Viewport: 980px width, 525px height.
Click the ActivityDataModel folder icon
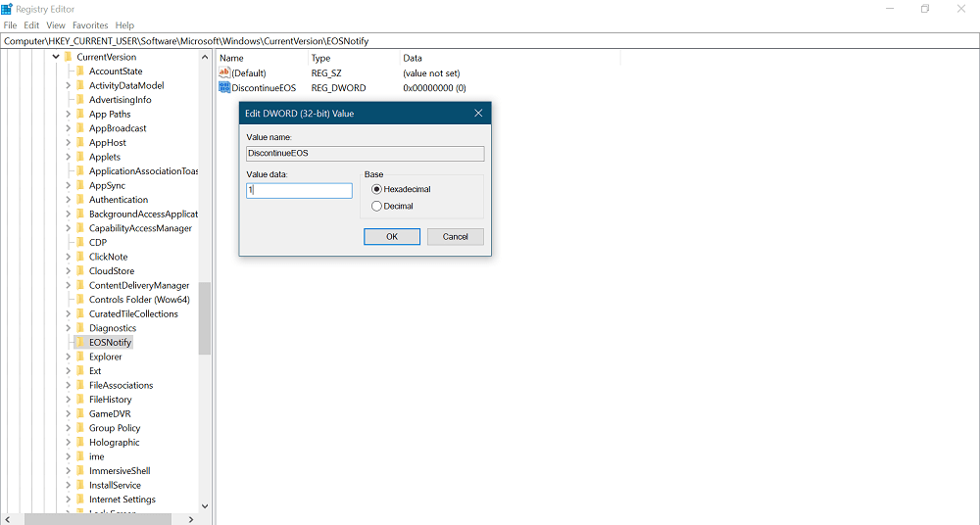click(80, 85)
